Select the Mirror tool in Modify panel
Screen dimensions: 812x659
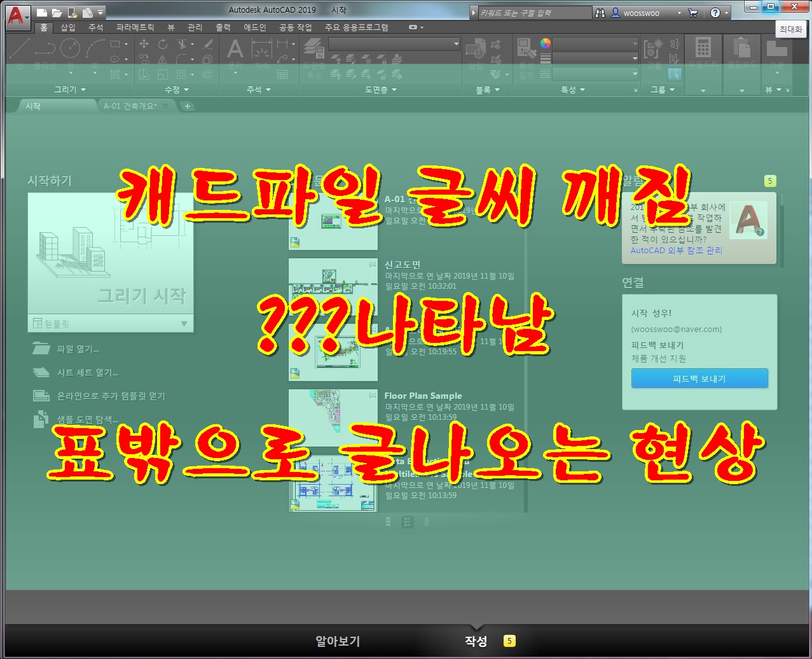[163, 59]
